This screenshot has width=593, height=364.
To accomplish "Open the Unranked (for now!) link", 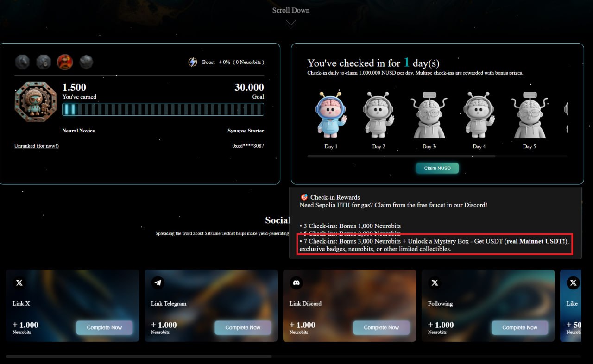I will point(37,146).
